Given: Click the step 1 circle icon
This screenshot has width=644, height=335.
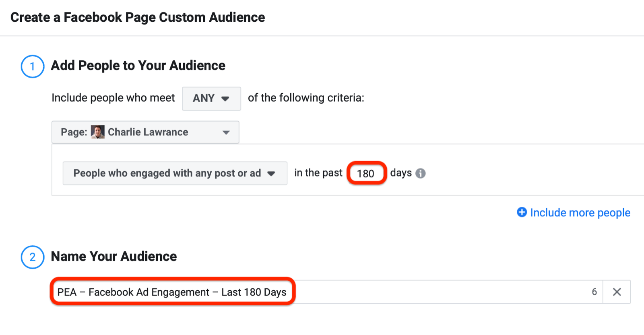Looking at the screenshot, I should pos(32,66).
